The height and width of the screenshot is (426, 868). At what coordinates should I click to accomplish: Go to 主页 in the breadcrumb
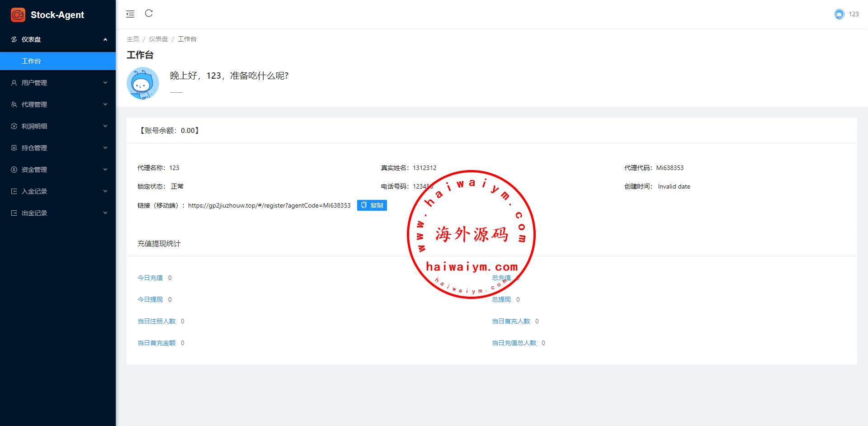click(133, 39)
